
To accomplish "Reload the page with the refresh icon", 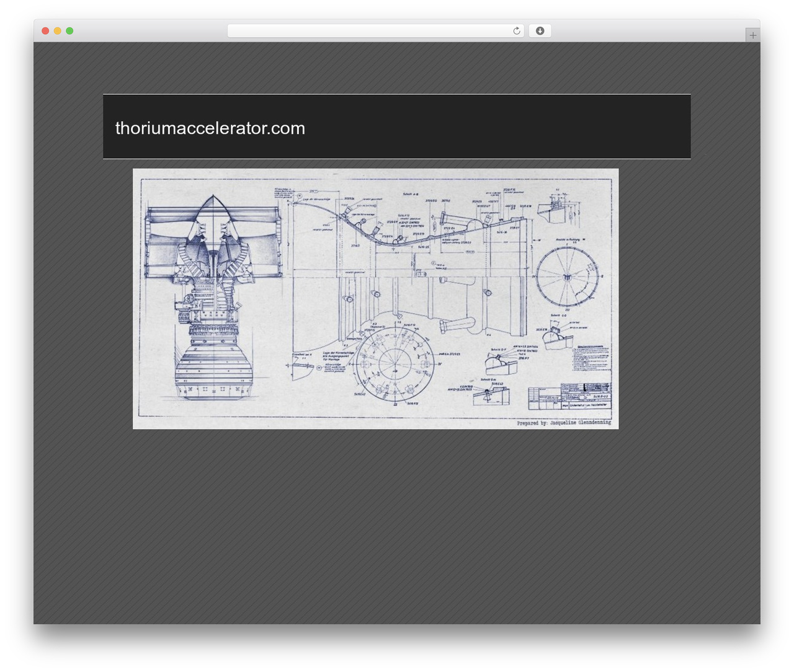I will [x=517, y=31].
